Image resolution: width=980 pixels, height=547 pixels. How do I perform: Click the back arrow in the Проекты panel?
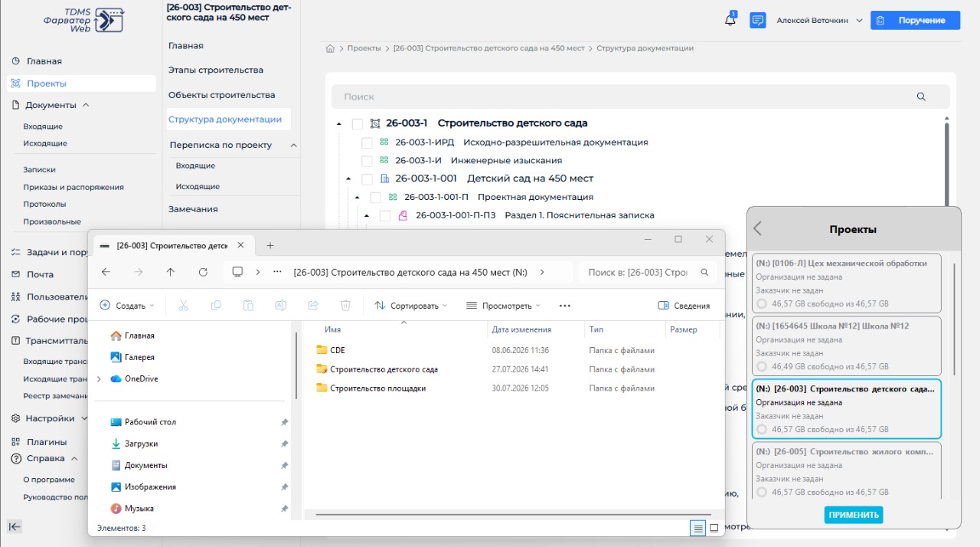[x=758, y=228]
